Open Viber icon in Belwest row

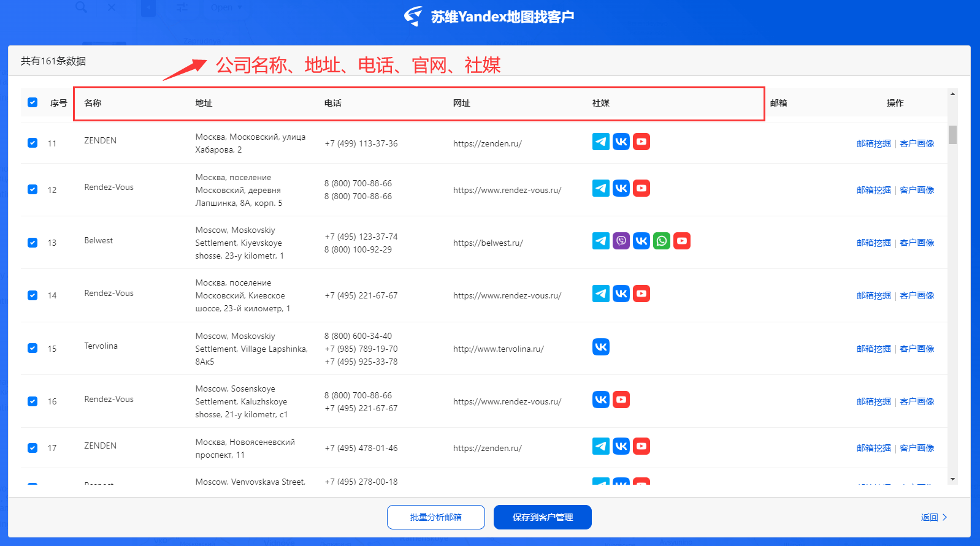point(621,241)
